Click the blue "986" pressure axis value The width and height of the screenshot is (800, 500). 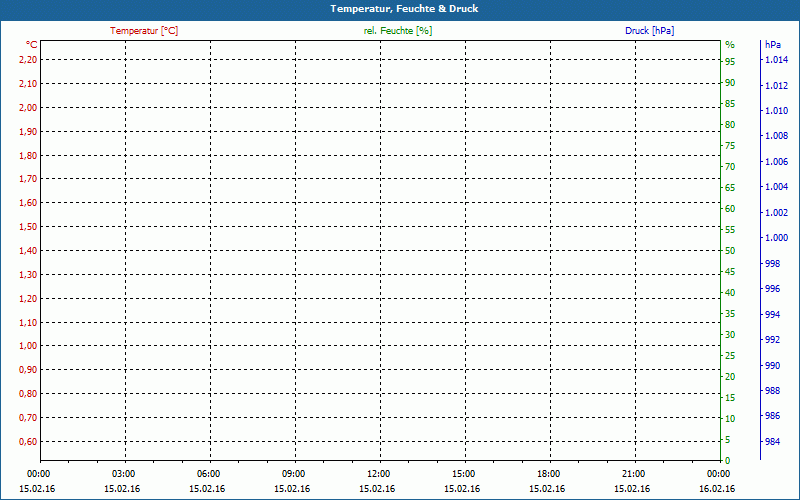(772, 416)
